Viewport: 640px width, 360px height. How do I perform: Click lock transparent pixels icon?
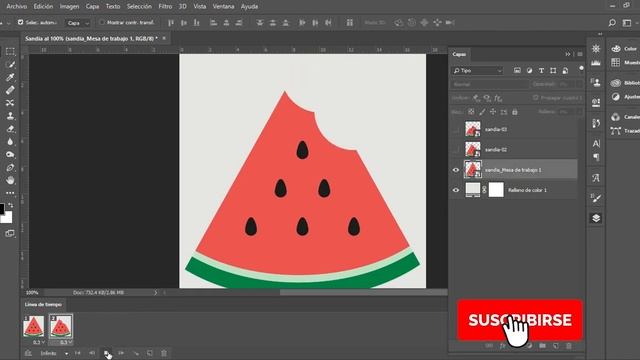[471, 112]
